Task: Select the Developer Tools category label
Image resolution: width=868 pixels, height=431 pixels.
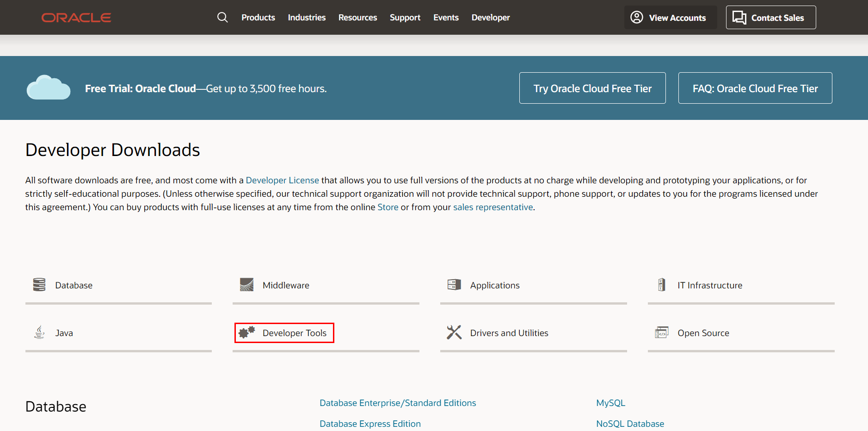Action: [x=295, y=333]
